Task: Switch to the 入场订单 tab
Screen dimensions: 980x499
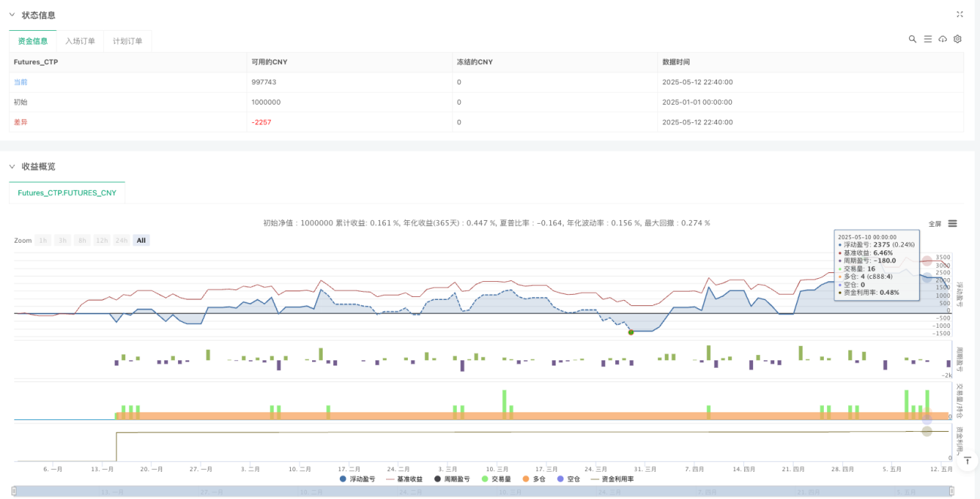Action: tap(80, 41)
